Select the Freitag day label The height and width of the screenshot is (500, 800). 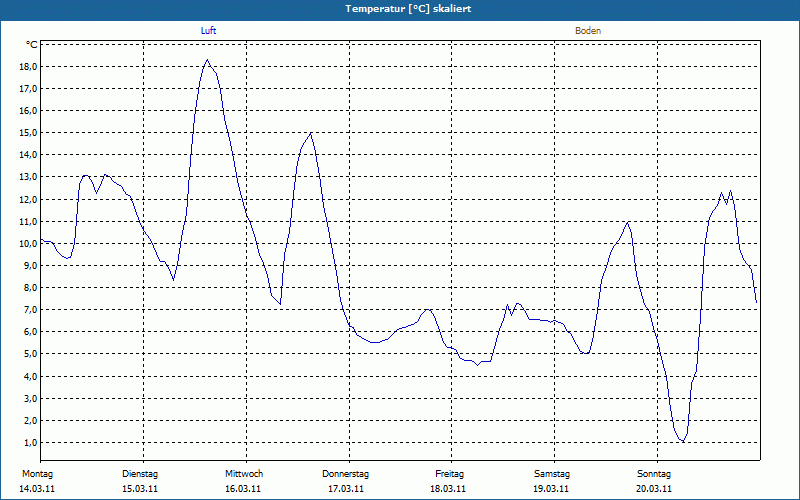(x=449, y=474)
